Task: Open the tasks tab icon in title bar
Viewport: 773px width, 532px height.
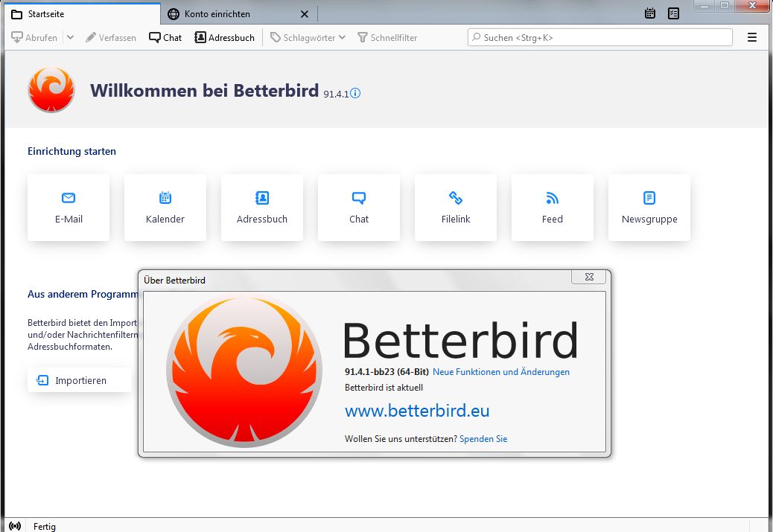Action: pyautogui.click(x=673, y=13)
